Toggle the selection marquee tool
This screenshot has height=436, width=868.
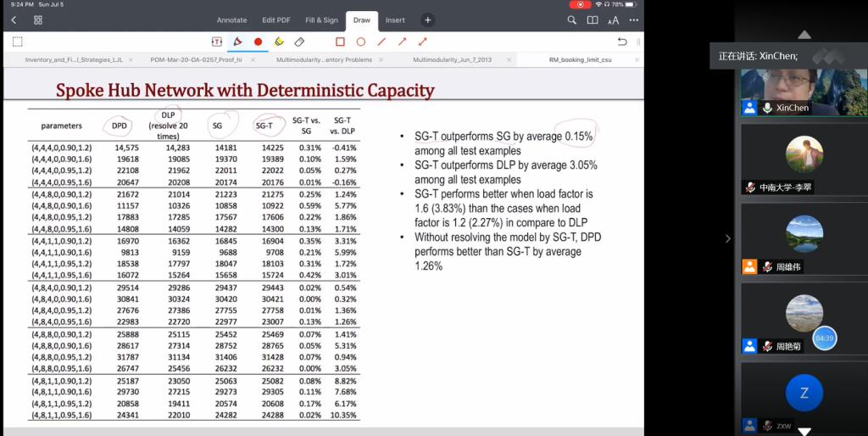(17, 42)
